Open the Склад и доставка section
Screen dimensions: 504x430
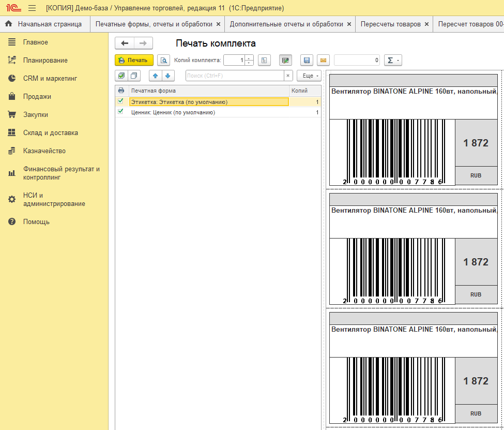click(54, 132)
